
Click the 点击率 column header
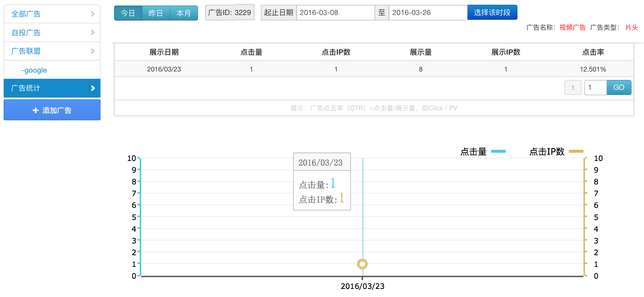pos(593,52)
